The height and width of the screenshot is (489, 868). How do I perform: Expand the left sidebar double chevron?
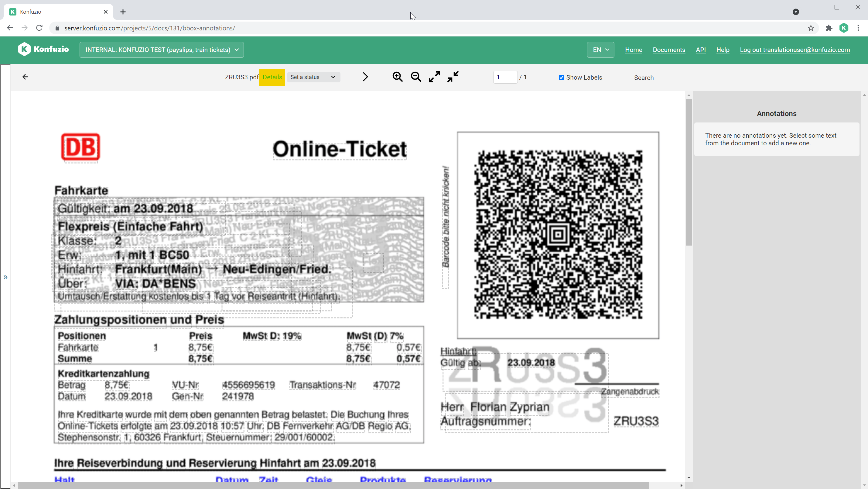pyautogui.click(x=5, y=277)
